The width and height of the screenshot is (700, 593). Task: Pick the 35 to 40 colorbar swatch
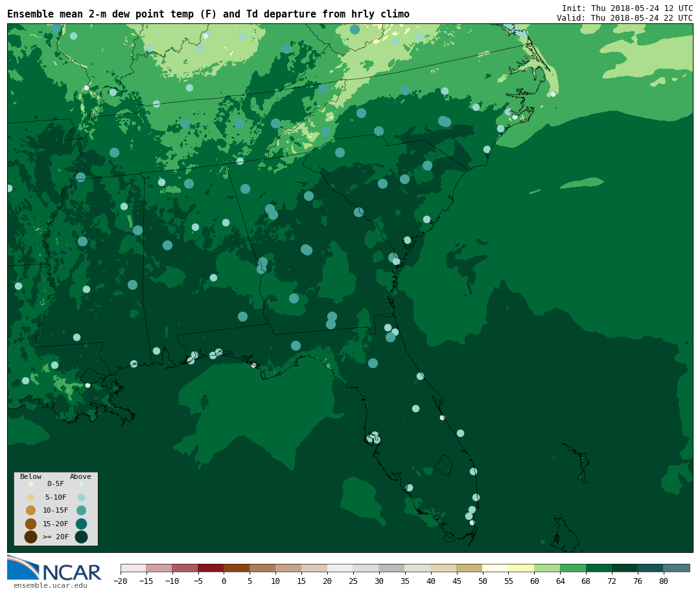click(418, 568)
